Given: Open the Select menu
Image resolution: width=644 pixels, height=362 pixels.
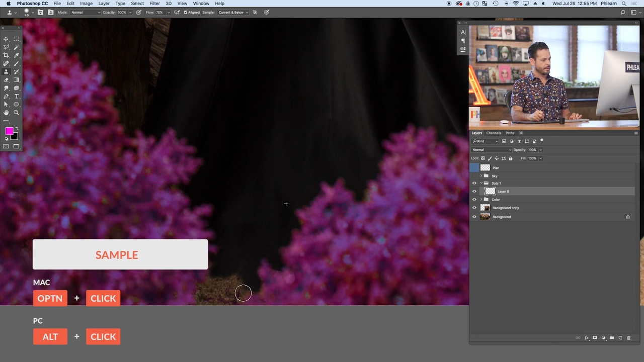Looking at the screenshot, I should (137, 4).
